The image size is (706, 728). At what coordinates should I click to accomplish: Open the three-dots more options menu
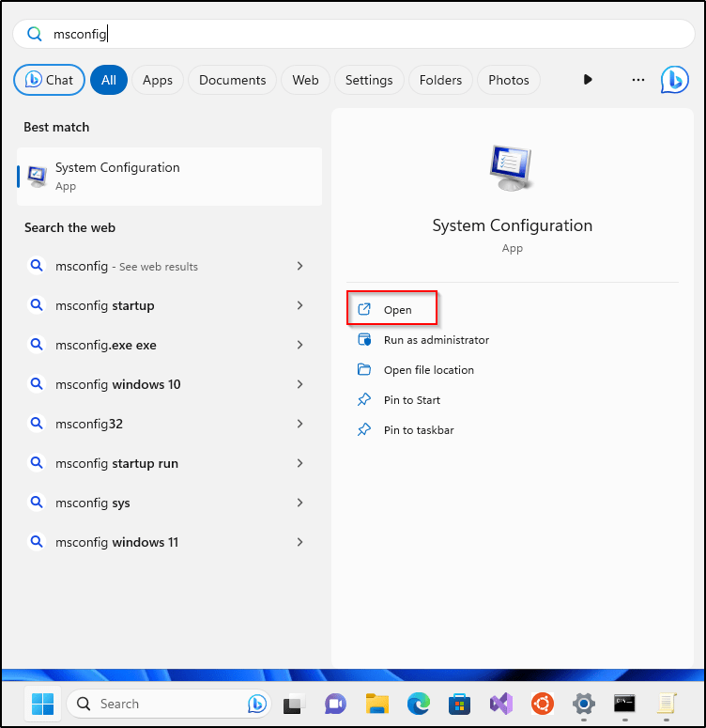pos(638,80)
